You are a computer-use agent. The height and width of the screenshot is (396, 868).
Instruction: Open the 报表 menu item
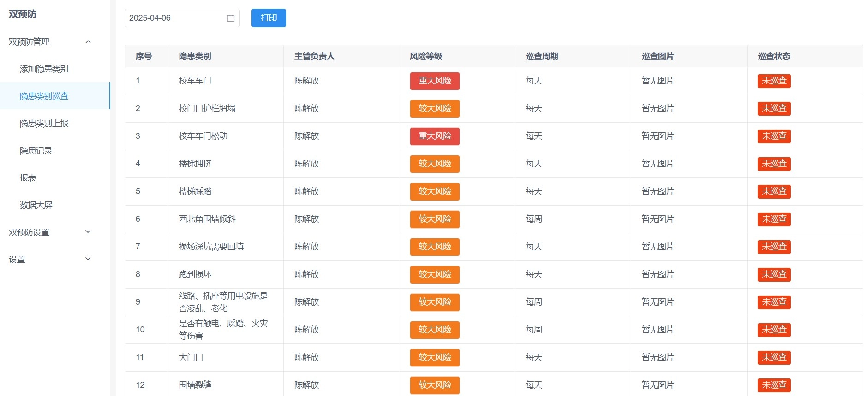click(x=28, y=178)
